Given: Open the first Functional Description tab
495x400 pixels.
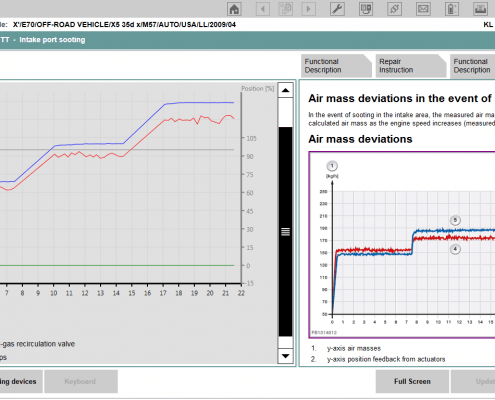Looking at the screenshot, I should click(336, 66).
